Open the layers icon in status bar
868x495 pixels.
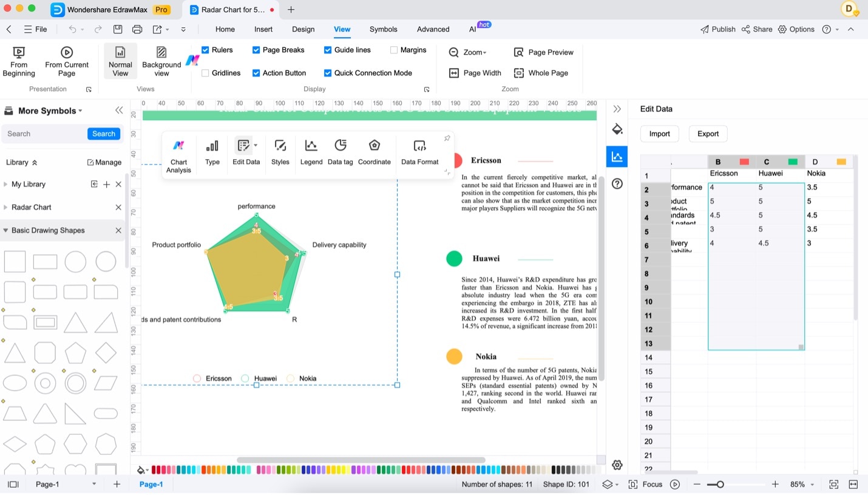pyautogui.click(x=608, y=484)
